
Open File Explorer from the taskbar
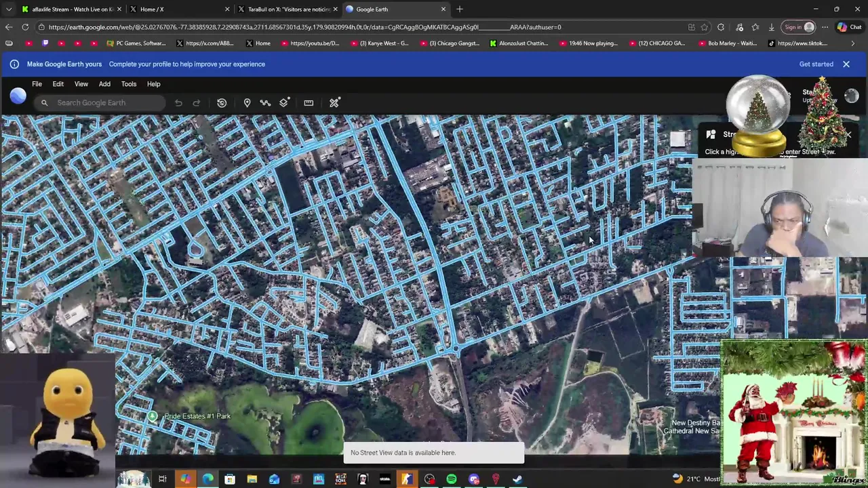(252, 479)
